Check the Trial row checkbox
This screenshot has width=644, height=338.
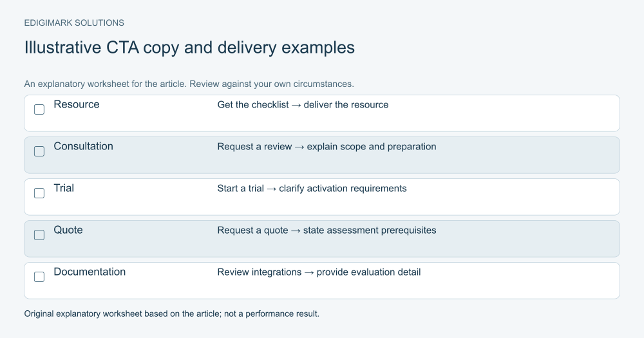tap(39, 193)
